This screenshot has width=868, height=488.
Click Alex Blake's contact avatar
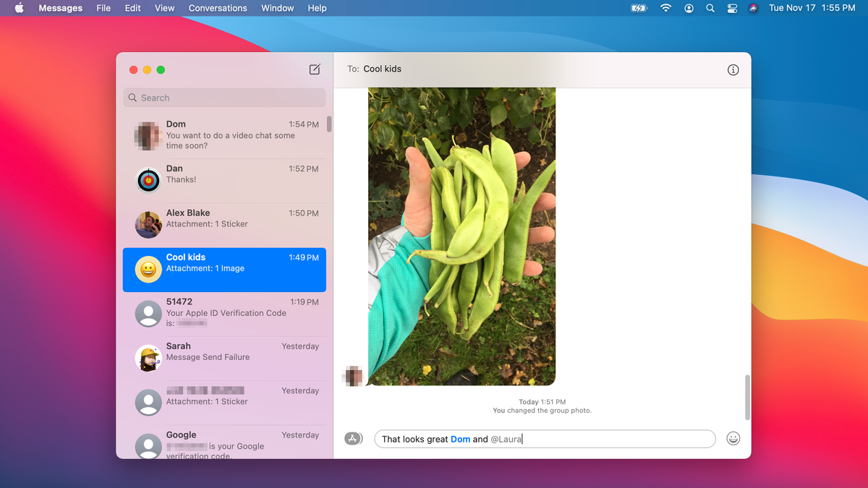pos(148,224)
